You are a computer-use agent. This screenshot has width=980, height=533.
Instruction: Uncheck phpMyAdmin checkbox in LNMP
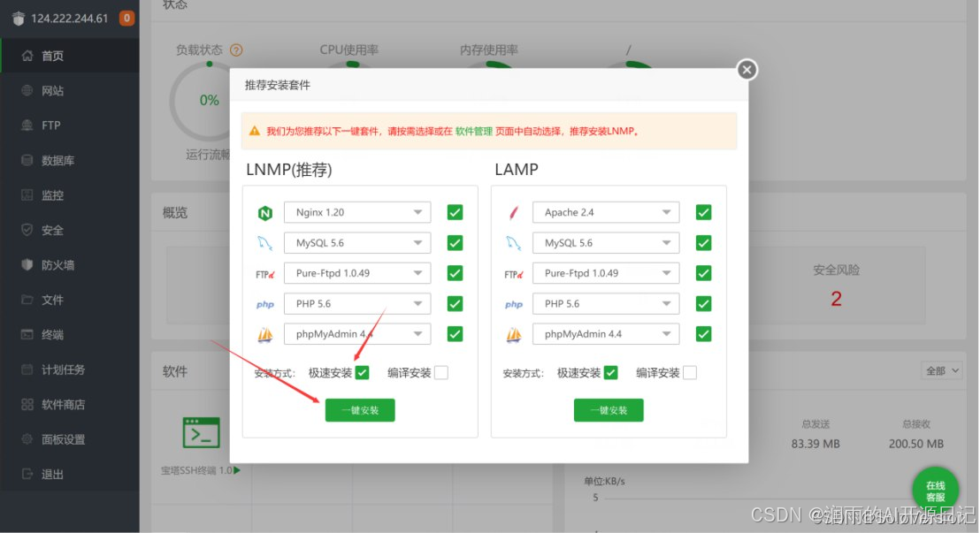[455, 333]
